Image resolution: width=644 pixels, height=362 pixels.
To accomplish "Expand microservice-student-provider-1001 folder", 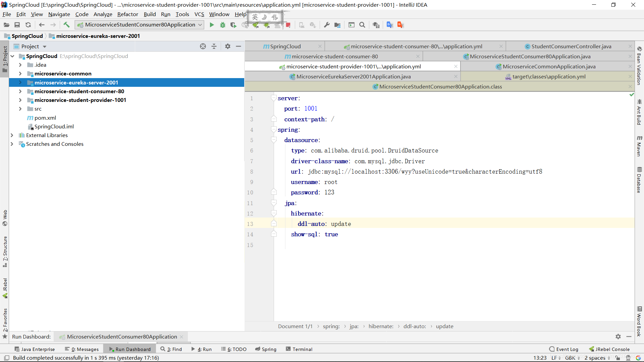I will pyautogui.click(x=20, y=100).
